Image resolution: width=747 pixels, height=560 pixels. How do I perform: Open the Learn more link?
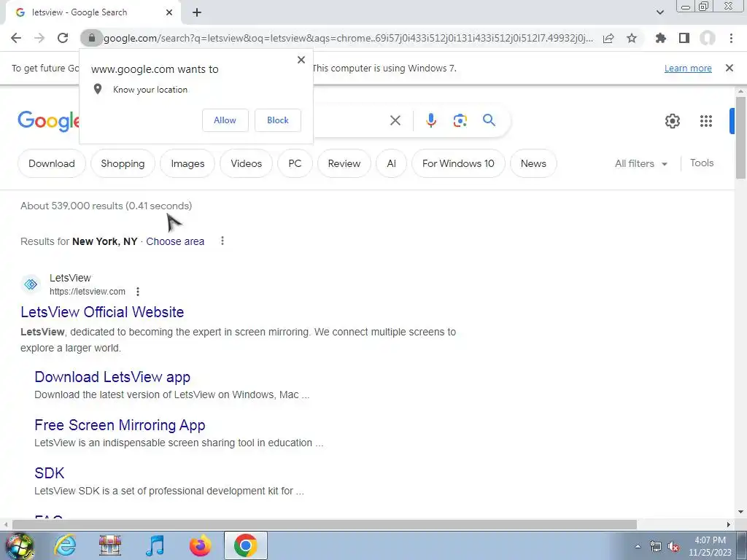tap(688, 68)
